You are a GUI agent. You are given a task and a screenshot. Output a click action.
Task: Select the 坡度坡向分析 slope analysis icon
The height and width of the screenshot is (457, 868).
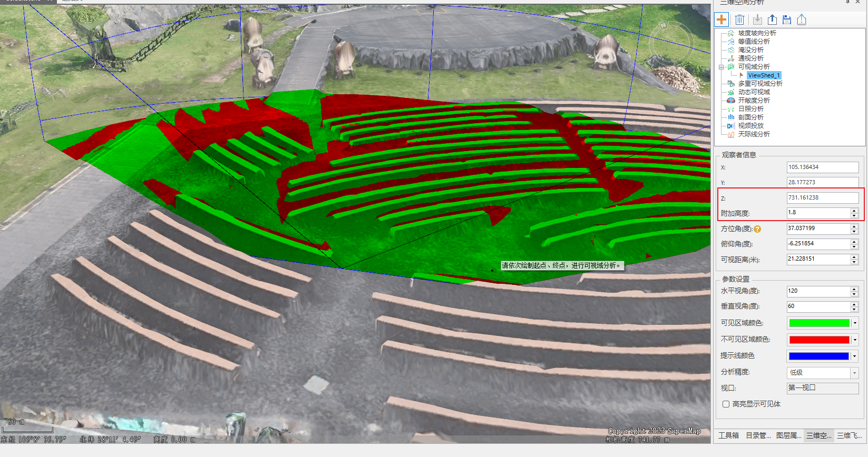click(731, 33)
